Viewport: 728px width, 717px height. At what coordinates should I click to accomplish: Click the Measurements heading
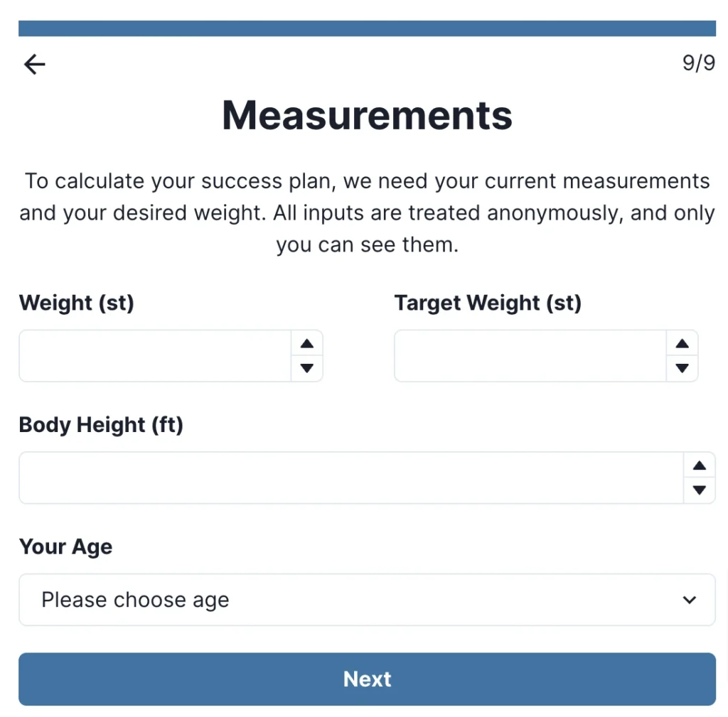tap(367, 115)
